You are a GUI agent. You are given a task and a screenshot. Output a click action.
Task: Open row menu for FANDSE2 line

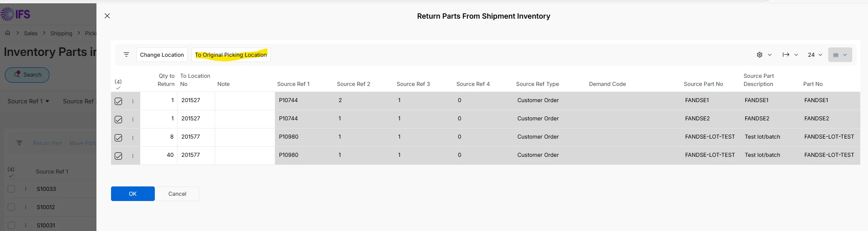[133, 120]
